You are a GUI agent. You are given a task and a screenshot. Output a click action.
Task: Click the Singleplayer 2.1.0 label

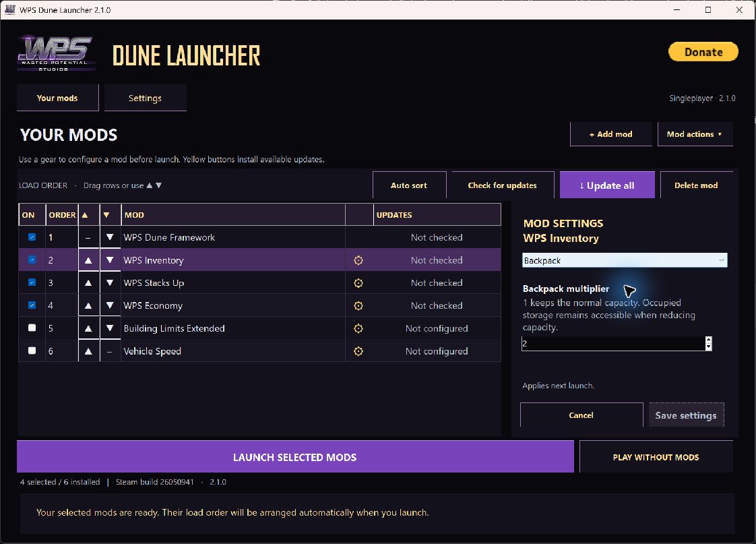(x=703, y=98)
